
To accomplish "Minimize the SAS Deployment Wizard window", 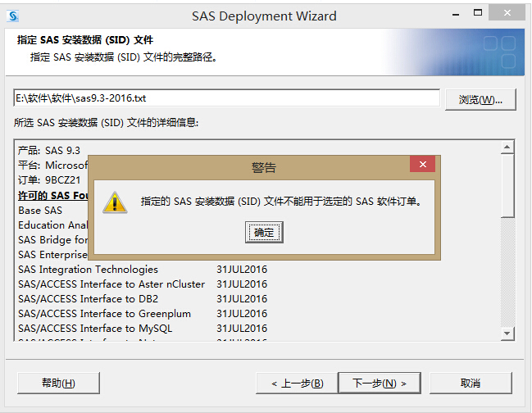I will tap(456, 15).
